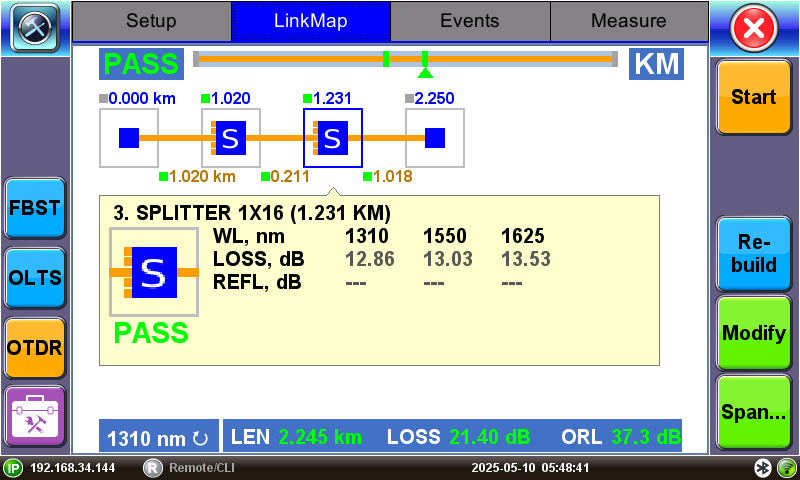Image resolution: width=800 pixels, height=480 pixels.
Task: Select the highlighted splitter icon at 1.231
Action: [333, 138]
